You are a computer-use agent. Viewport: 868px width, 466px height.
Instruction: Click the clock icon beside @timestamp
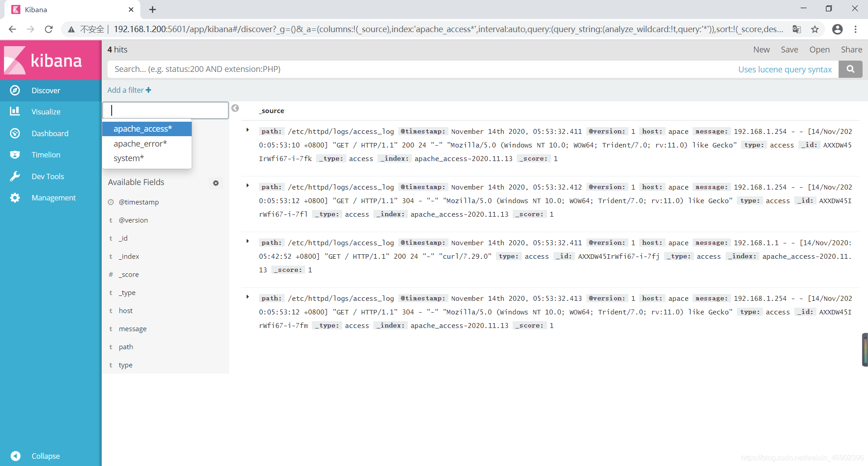(111, 202)
